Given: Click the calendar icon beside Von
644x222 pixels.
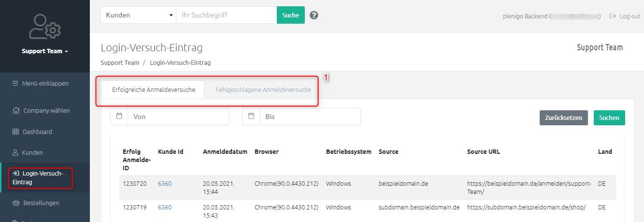Looking at the screenshot, I should click(119, 117).
